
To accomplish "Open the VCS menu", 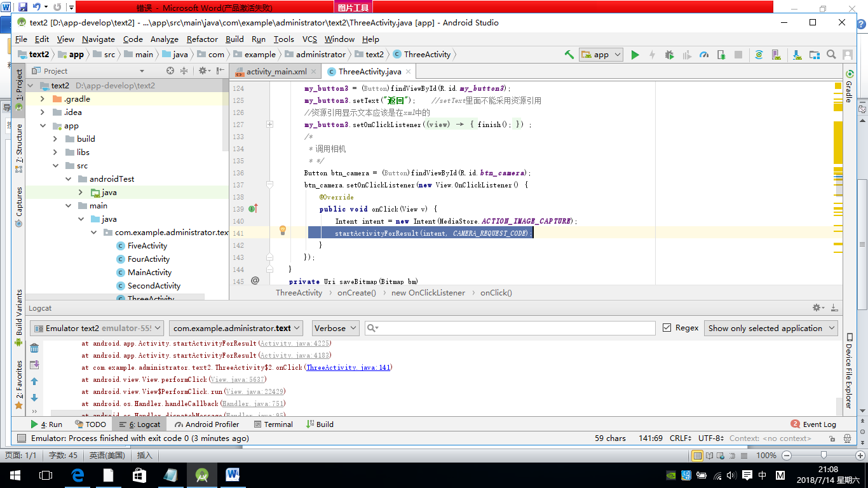I will [x=309, y=39].
